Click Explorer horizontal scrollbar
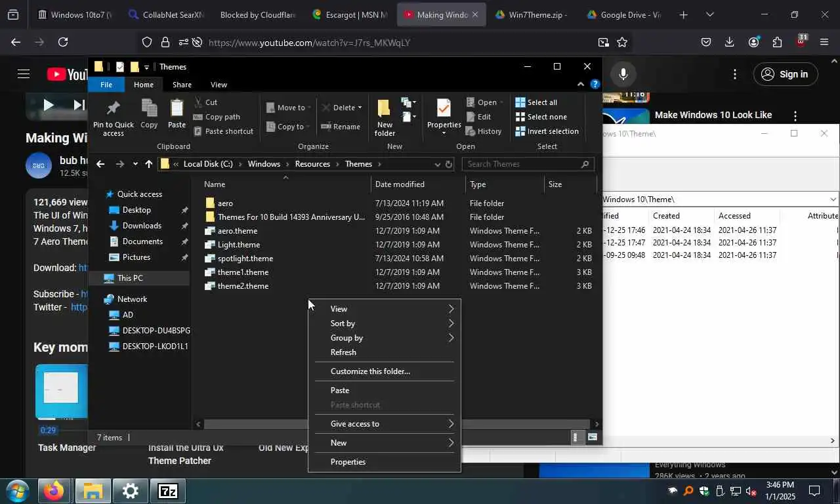This screenshot has height=504, width=840. [x=396, y=425]
